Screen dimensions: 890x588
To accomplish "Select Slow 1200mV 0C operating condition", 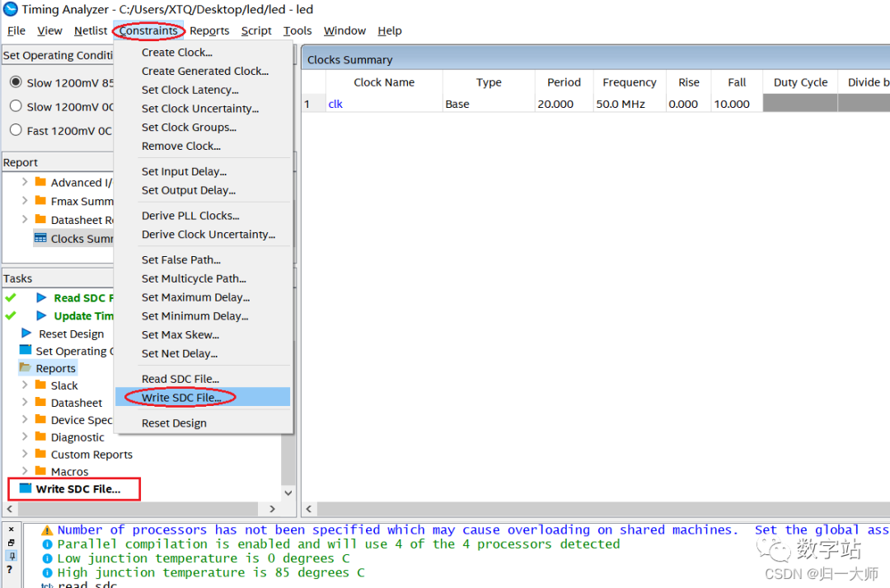I will tap(16, 106).
